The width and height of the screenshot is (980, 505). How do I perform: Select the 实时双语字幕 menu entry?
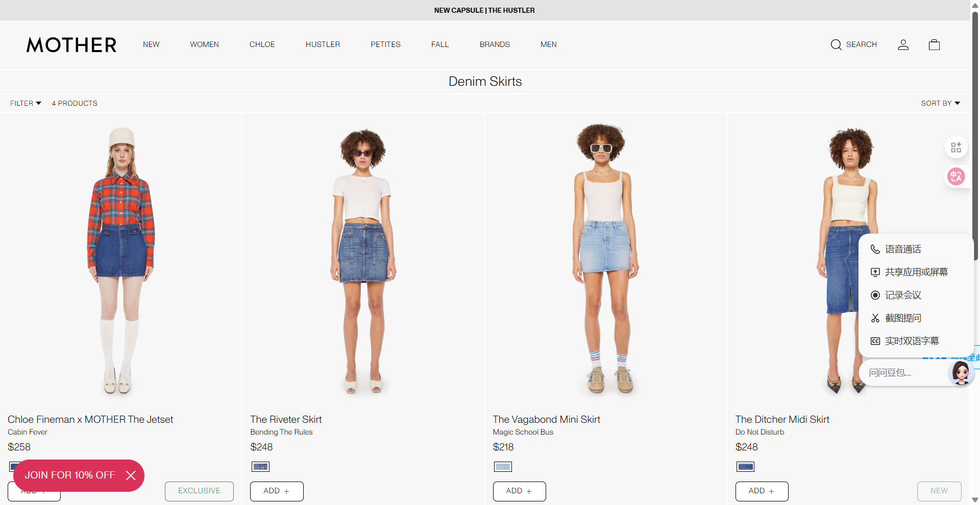coord(915,341)
